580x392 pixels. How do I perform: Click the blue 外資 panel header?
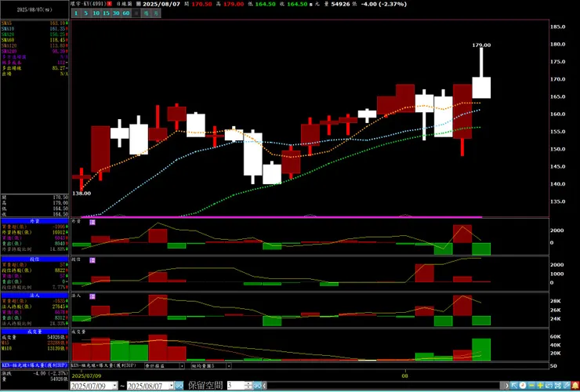coord(34,221)
